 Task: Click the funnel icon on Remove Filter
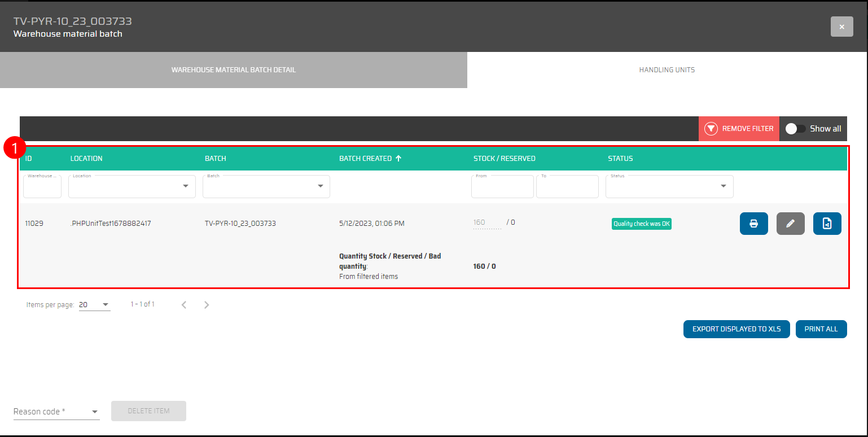pyautogui.click(x=711, y=129)
